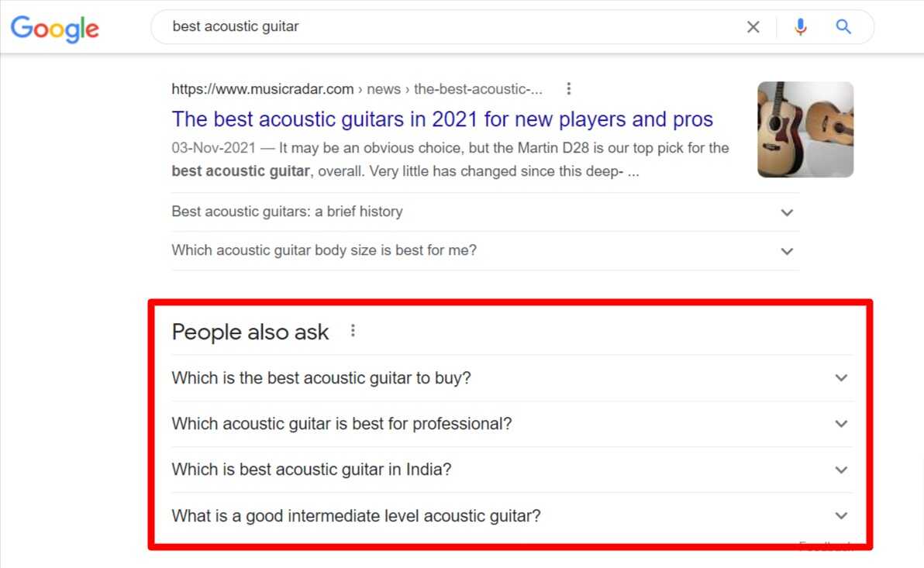Click the guitar thumbnail image

[805, 129]
